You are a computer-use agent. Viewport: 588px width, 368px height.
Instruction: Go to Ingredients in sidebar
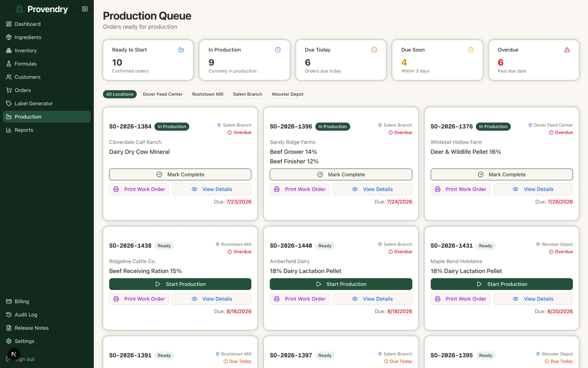pyautogui.click(x=47, y=37)
